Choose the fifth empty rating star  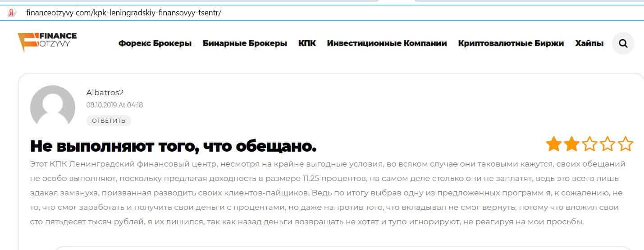point(626,144)
